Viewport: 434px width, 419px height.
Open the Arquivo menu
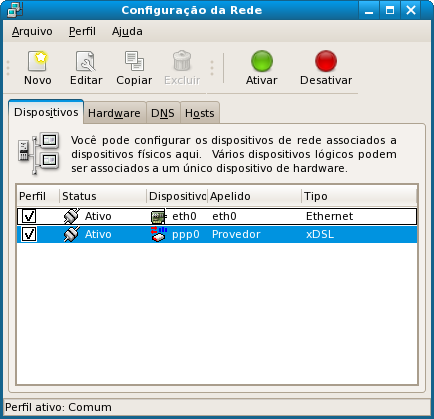point(32,31)
